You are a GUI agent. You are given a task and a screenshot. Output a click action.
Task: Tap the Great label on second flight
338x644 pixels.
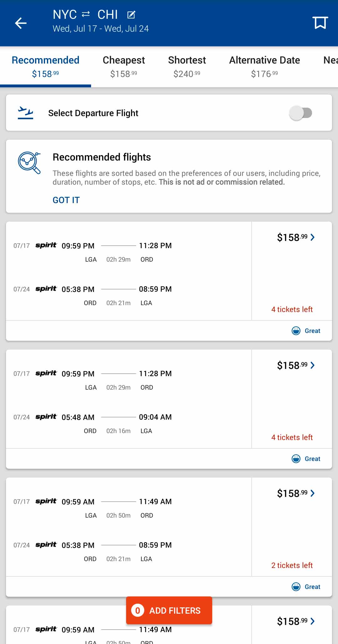click(312, 459)
